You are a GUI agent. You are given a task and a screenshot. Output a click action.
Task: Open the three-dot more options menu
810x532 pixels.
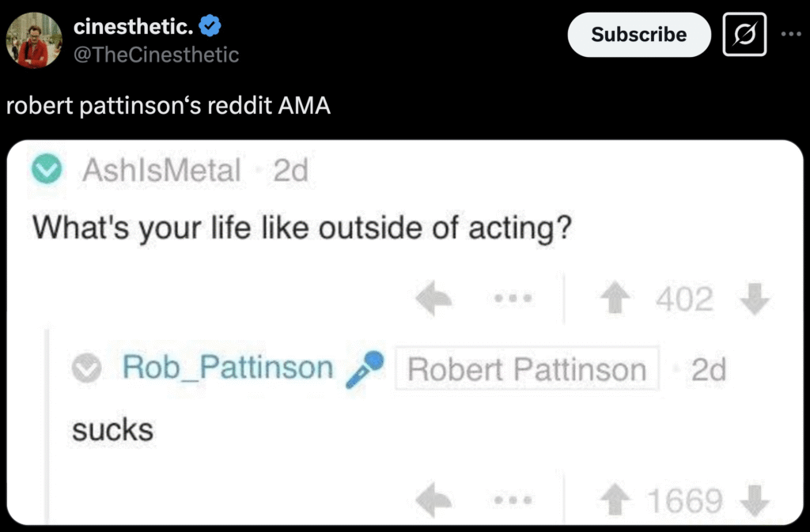click(790, 35)
